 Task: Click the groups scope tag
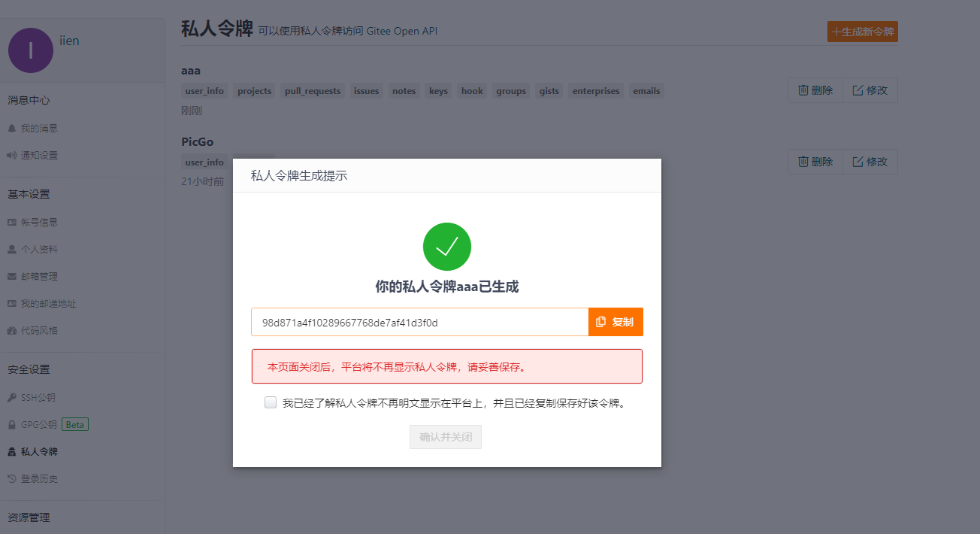[511, 91]
